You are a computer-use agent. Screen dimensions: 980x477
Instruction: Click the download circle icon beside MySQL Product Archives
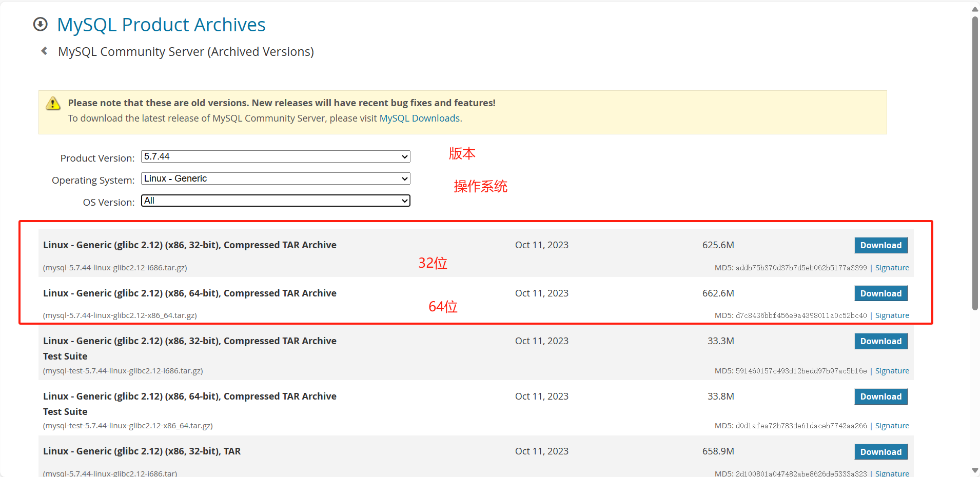coord(40,24)
